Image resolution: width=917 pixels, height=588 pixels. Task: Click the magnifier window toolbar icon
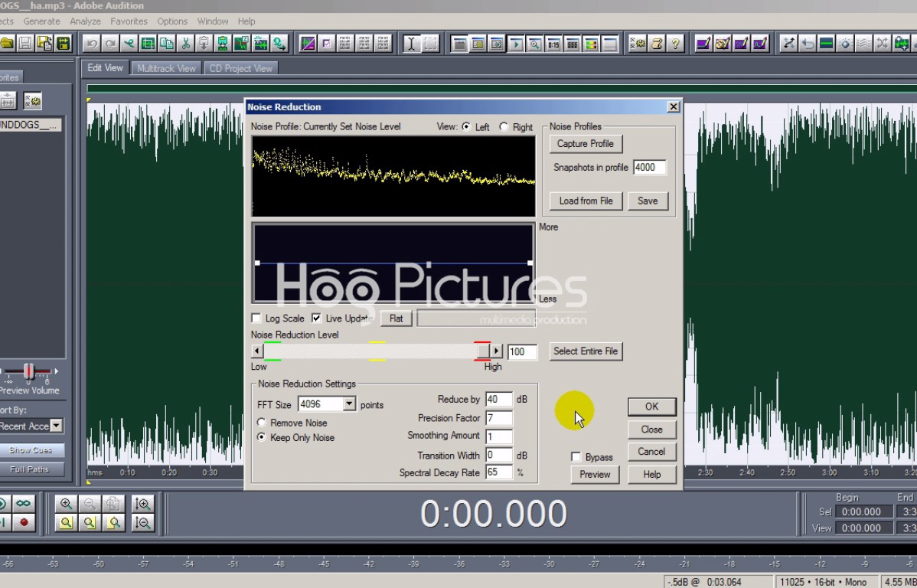(534, 44)
